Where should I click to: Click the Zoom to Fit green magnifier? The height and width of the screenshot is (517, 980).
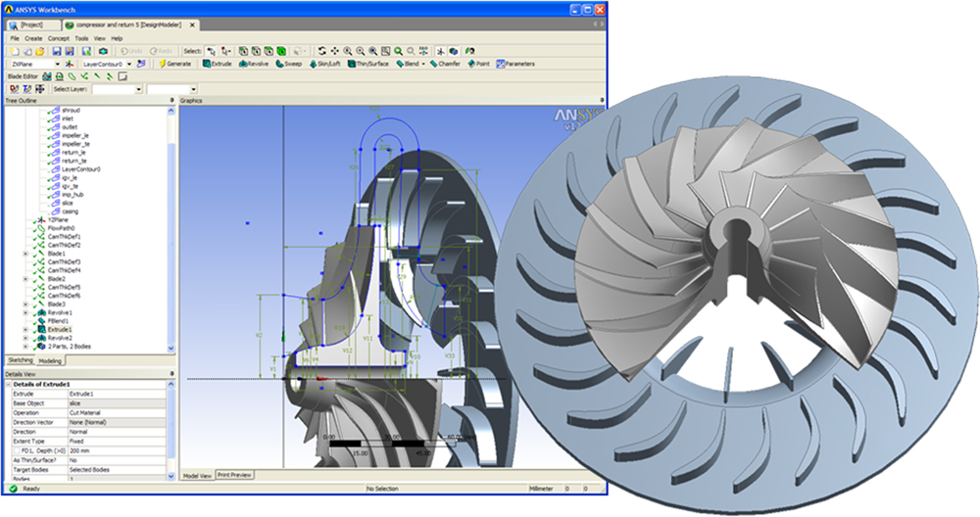point(398,51)
